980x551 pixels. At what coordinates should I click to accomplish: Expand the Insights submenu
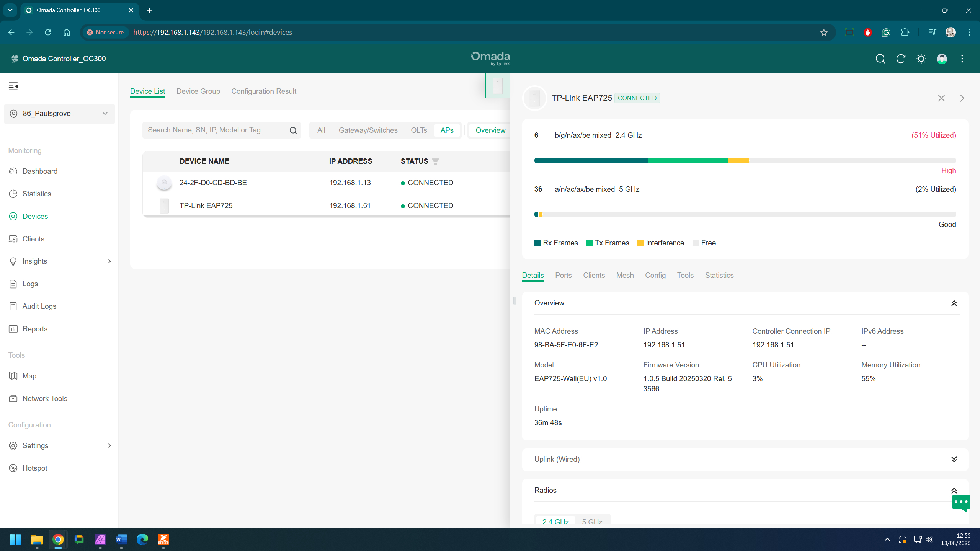click(109, 261)
